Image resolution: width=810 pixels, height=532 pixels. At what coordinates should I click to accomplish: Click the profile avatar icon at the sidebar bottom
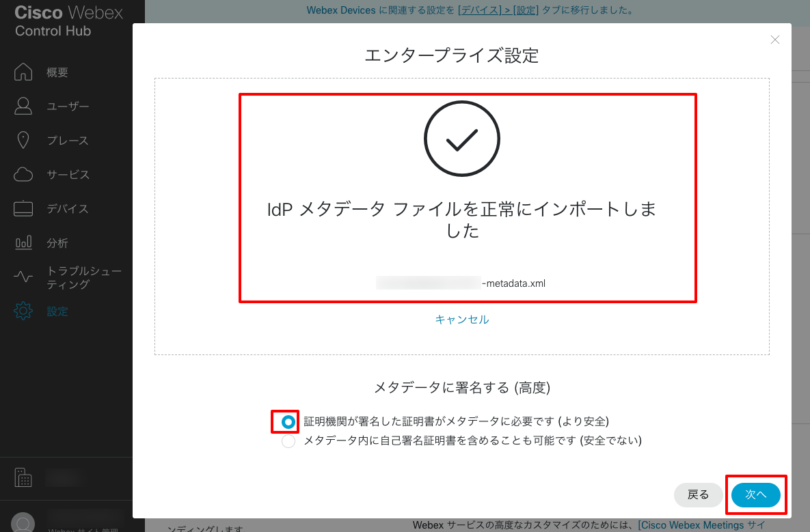pyautogui.click(x=23, y=522)
